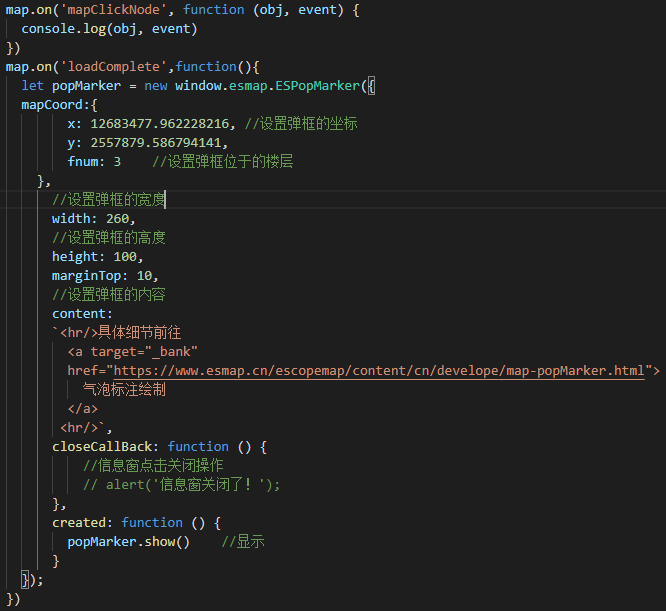
Task: Click the popMarker.show() call
Action: (x=128, y=542)
